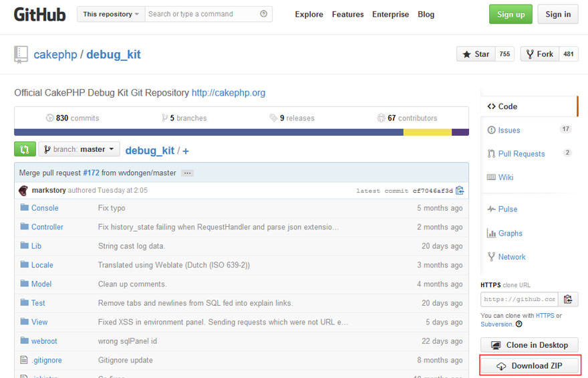View the 830 commits link
588x378 pixels.
tap(72, 118)
